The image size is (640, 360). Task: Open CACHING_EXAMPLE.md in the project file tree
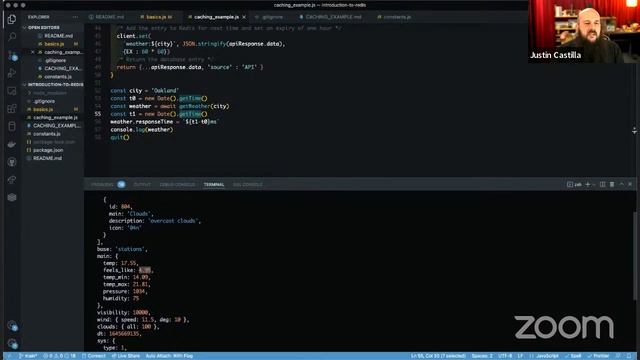pyautogui.click(x=57, y=126)
